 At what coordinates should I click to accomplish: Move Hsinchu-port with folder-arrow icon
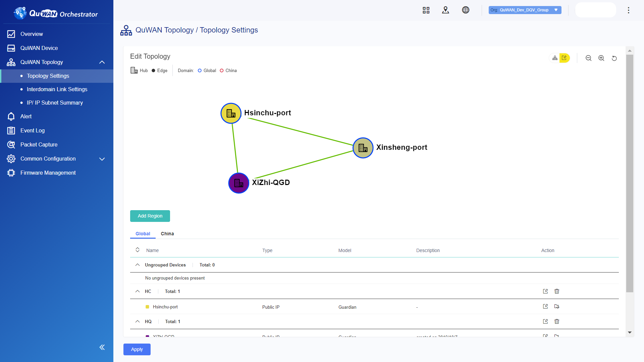coord(557,306)
